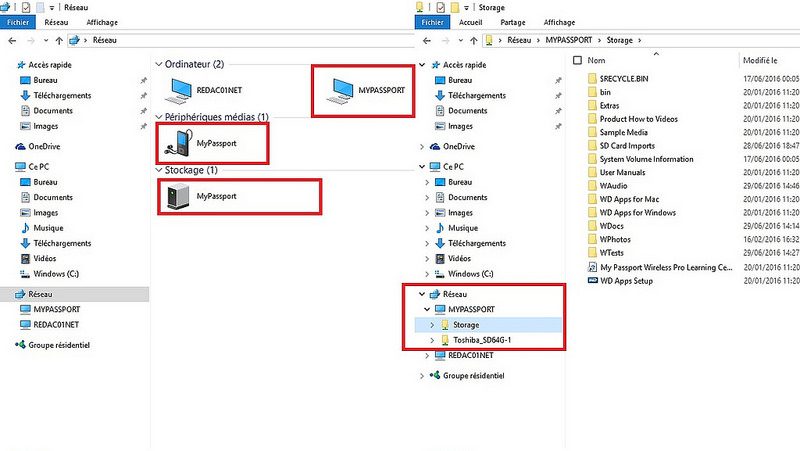Viewport: 800px width, 451px height.
Task: Open Affichage tab in the Réseau window
Action: [102, 22]
